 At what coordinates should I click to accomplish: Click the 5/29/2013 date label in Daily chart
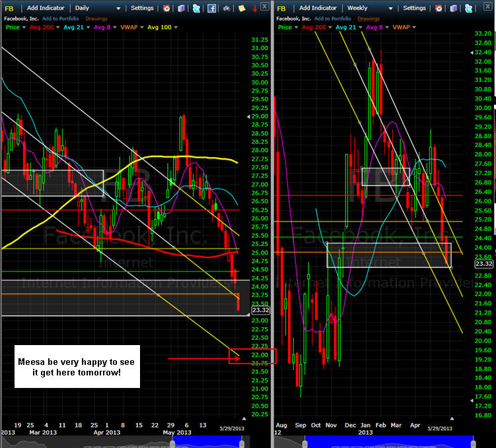point(232,428)
